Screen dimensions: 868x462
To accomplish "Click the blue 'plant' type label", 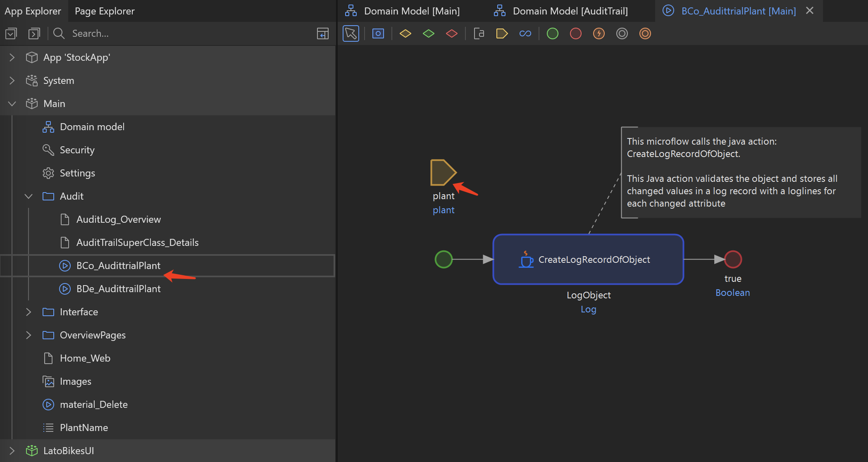I will (444, 210).
